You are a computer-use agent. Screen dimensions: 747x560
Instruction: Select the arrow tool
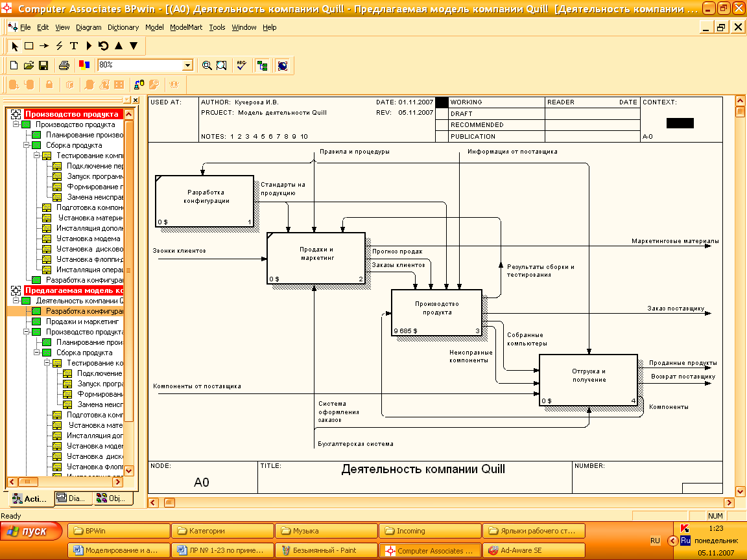(44, 46)
